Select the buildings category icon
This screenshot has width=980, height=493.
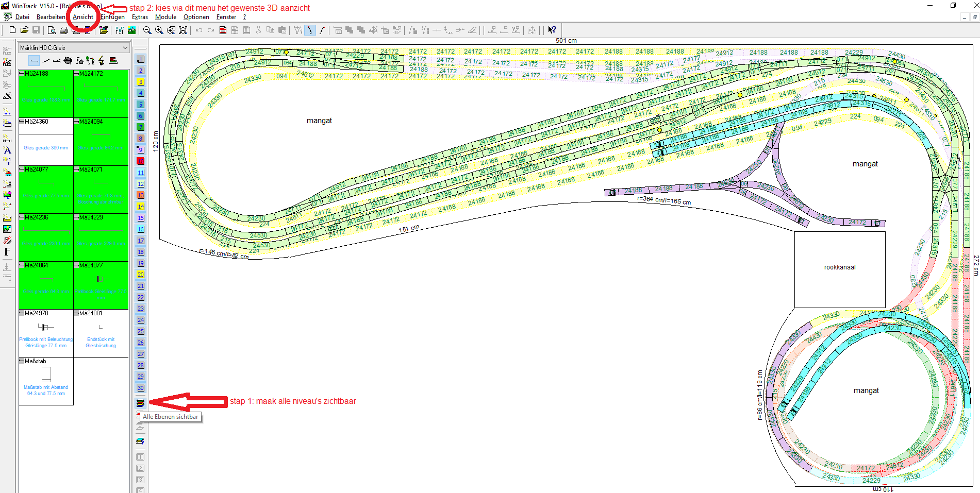(x=79, y=61)
